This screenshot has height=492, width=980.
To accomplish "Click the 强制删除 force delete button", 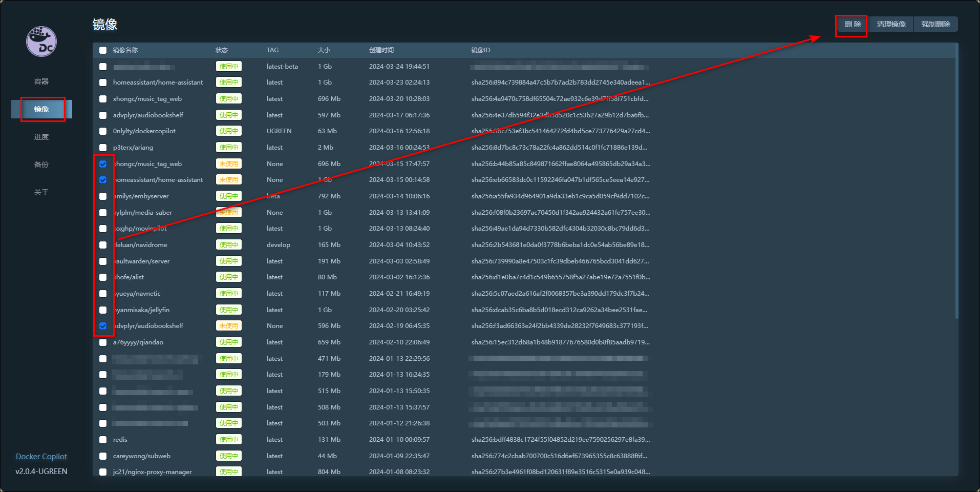I will click(935, 24).
